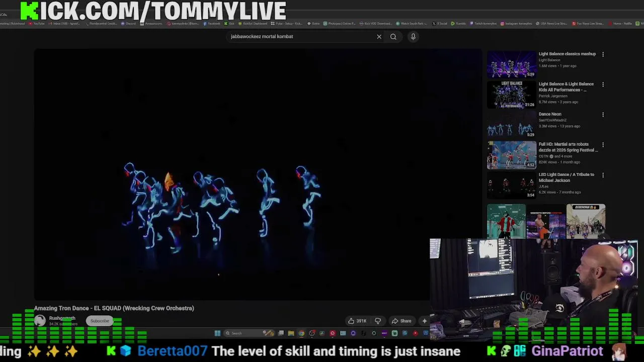Clear the YouTube search box text
Image resolution: width=644 pixels, height=362 pixels.
[379, 36]
